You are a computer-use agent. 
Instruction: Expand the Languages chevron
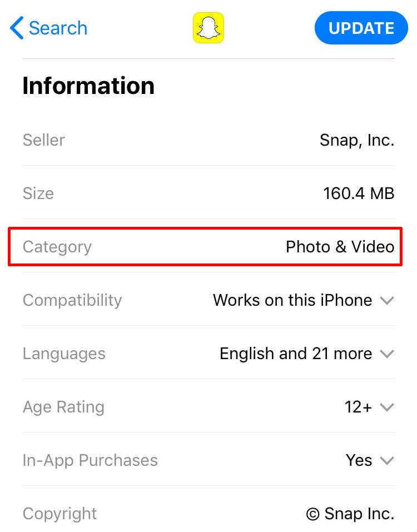pos(386,354)
